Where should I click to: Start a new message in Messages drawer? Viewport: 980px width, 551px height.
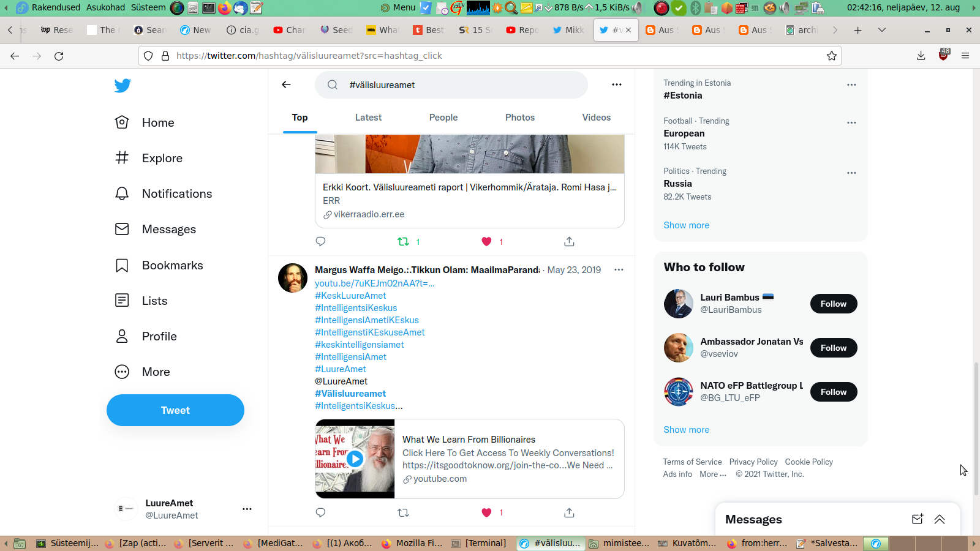pyautogui.click(x=917, y=519)
